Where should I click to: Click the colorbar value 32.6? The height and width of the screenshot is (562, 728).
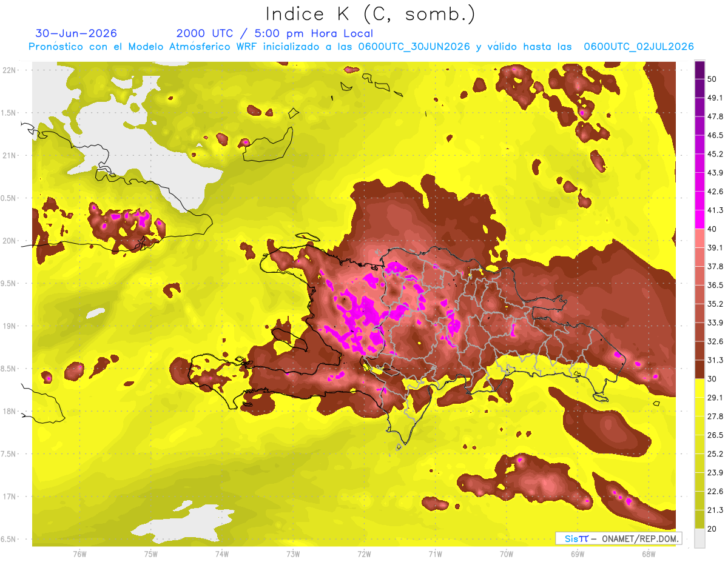(715, 341)
